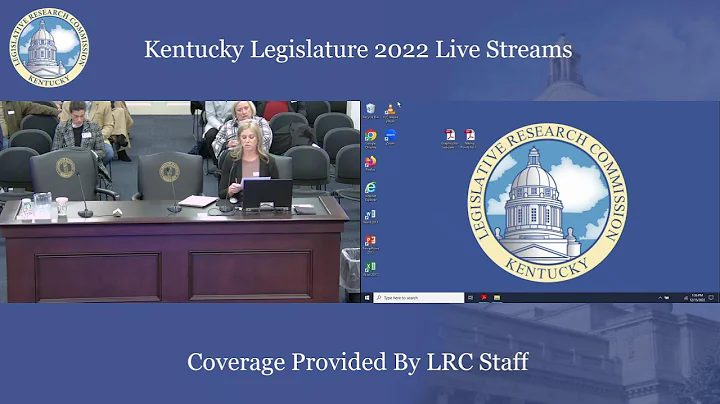Launch Word 2013 desktop shortcut
The width and height of the screenshot is (720, 404).
coord(371,217)
